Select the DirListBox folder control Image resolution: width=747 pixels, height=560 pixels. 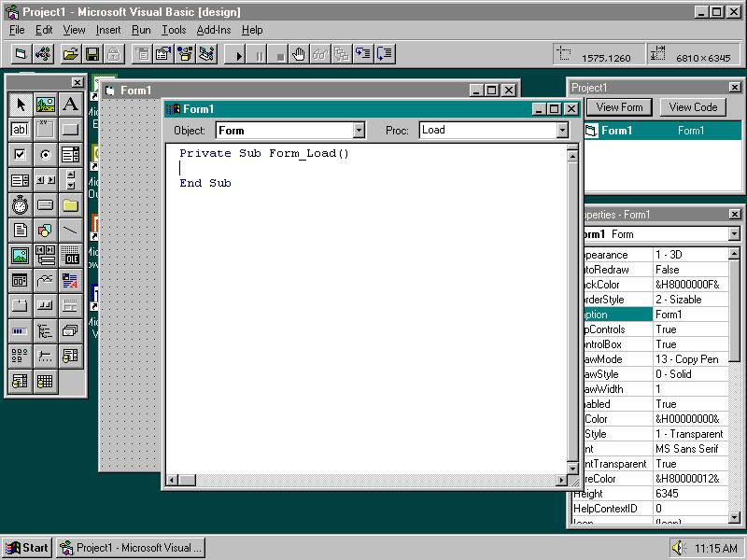[x=71, y=205]
